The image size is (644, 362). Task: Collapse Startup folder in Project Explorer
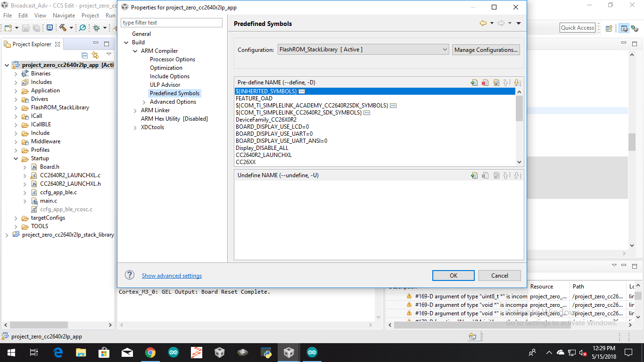pos(16,158)
